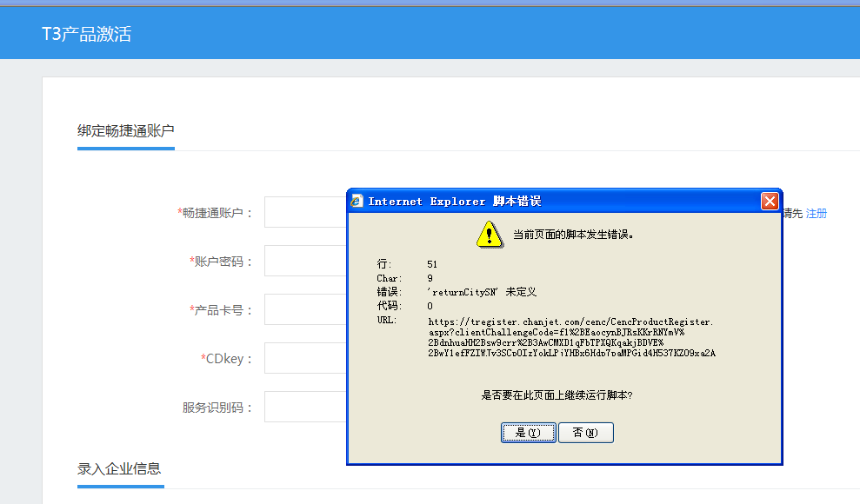Viewport: 860px width, 504px height.
Task: Click the 行: label in error dialog
Action: pos(384,264)
